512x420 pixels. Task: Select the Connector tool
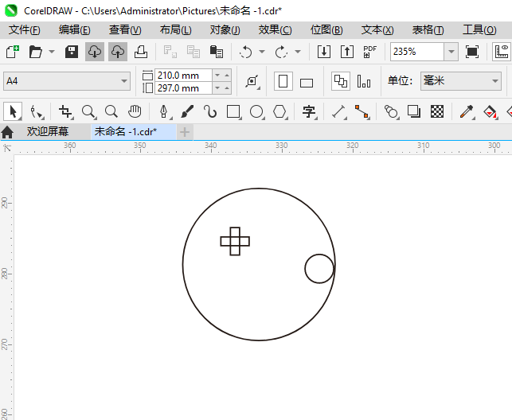point(362,111)
